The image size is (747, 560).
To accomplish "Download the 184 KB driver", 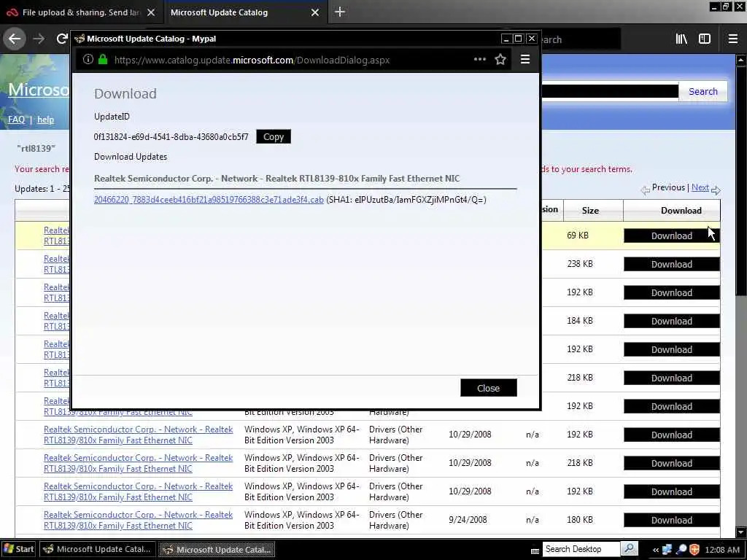I will [672, 322].
